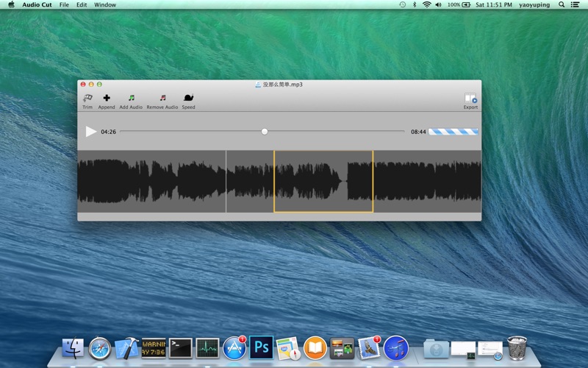Open Notification Center list icon
Screen dimensions: 588x368
click(x=575, y=4)
